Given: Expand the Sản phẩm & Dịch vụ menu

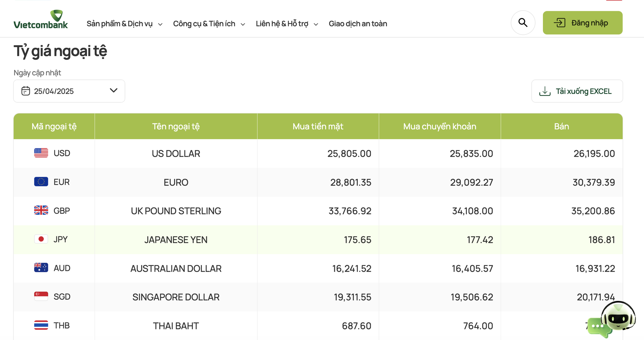Looking at the screenshot, I should tap(125, 24).
